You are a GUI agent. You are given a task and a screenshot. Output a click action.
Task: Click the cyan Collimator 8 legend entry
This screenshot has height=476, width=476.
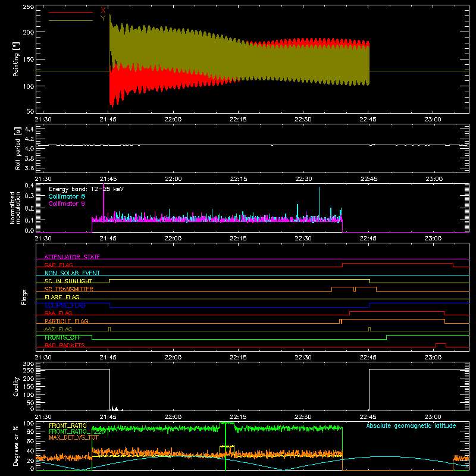point(67,196)
